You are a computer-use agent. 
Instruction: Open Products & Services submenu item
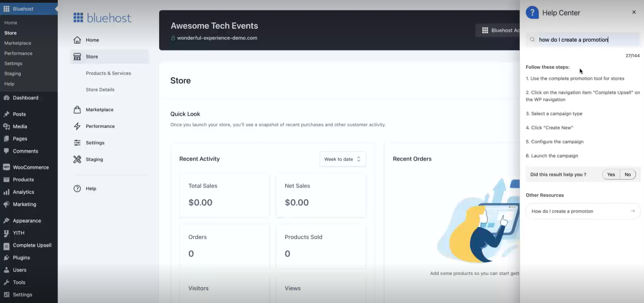click(x=108, y=73)
